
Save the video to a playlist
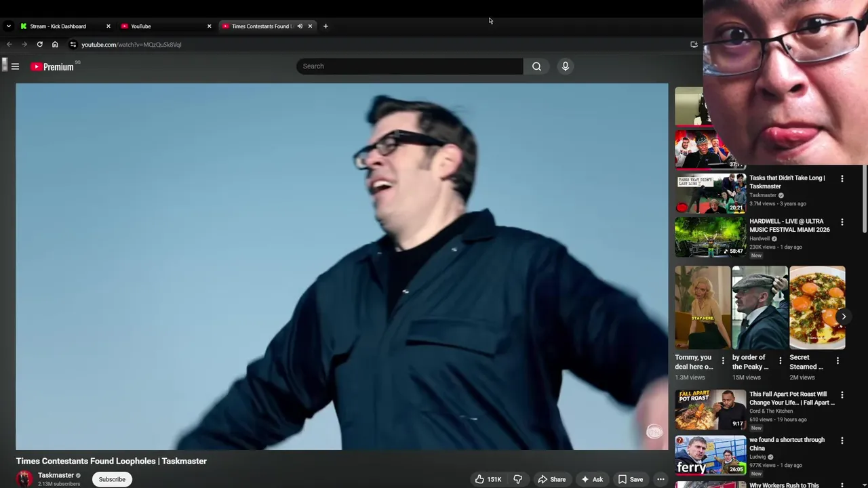[x=630, y=479]
